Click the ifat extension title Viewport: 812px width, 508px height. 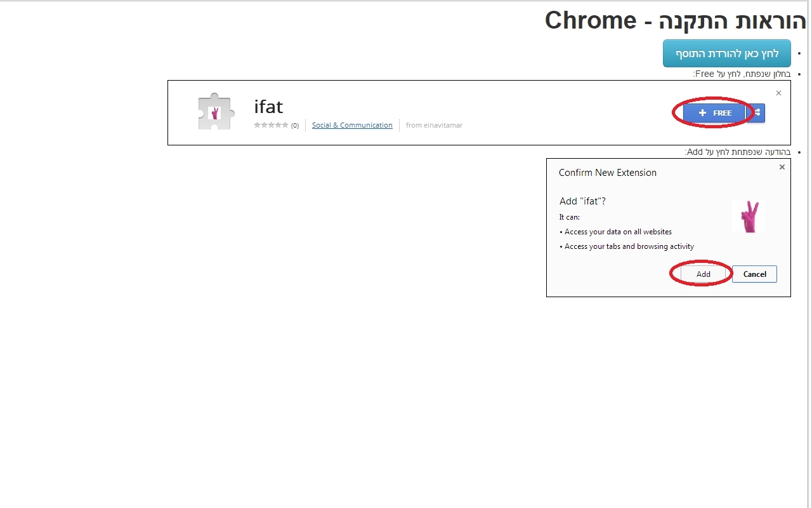(x=268, y=107)
